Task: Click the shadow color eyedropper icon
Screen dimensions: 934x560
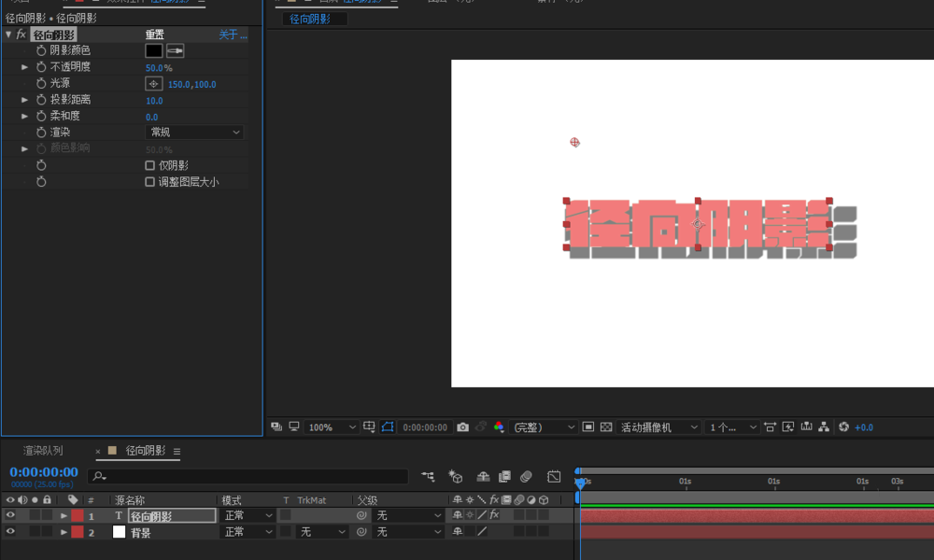Action: [x=175, y=50]
